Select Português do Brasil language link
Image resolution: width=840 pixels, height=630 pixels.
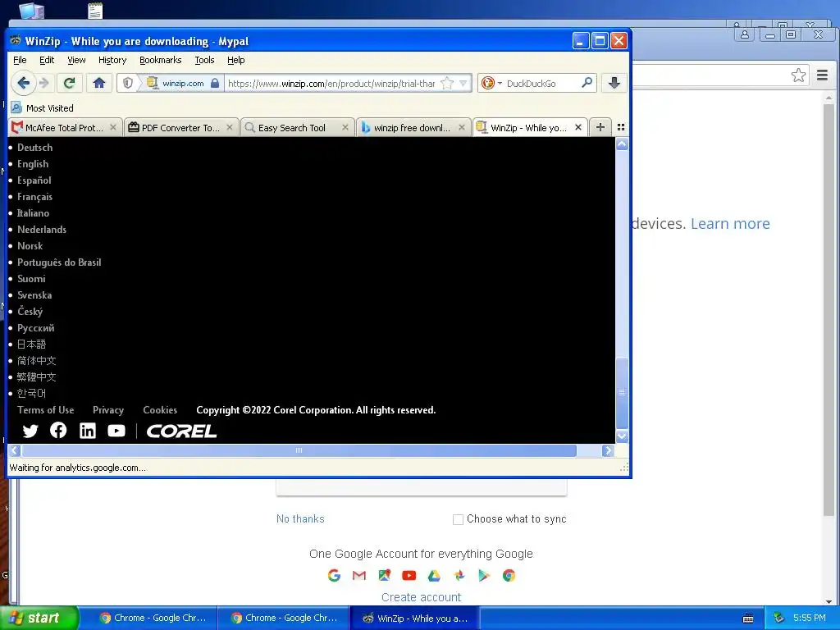coord(59,262)
